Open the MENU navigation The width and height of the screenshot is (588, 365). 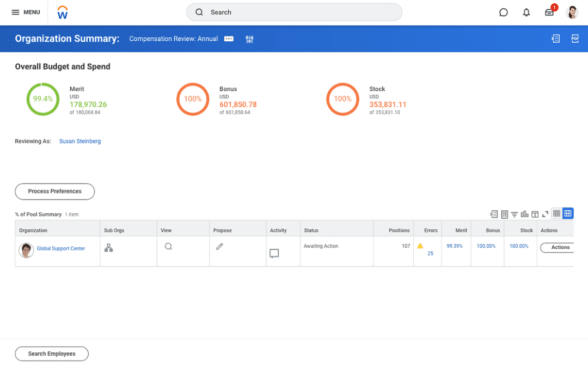(x=25, y=12)
